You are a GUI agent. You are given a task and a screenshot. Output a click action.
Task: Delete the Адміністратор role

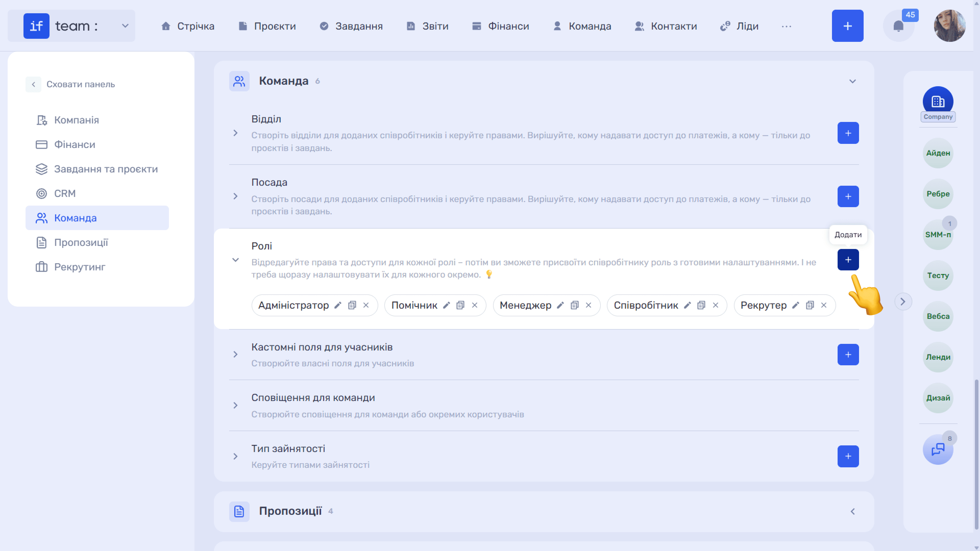point(366,305)
